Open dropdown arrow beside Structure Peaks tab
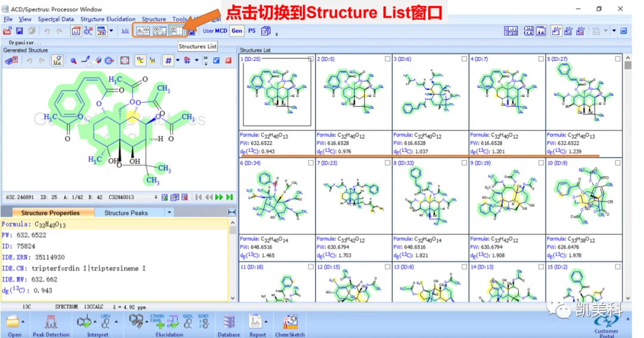 point(169,213)
